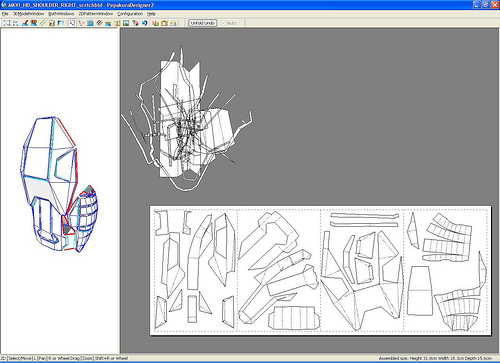Viewport: 500px width, 363px height.
Task: Select the pressed Select/Move tool icon
Action: 72,23
